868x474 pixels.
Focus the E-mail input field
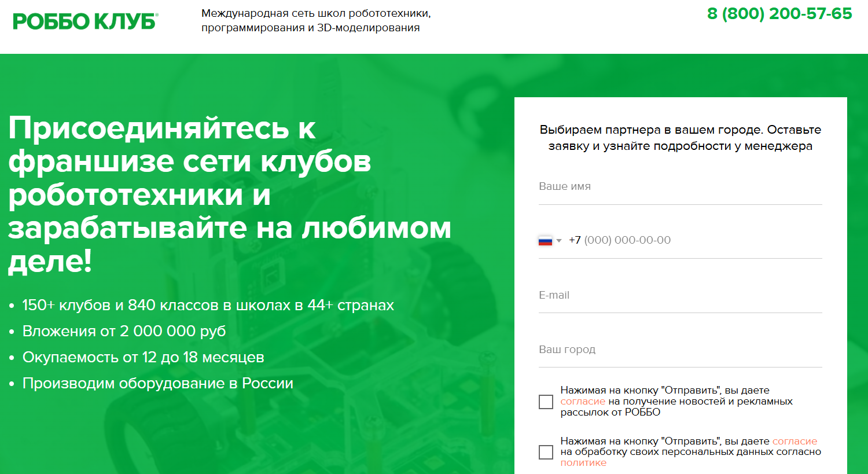click(x=680, y=295)
